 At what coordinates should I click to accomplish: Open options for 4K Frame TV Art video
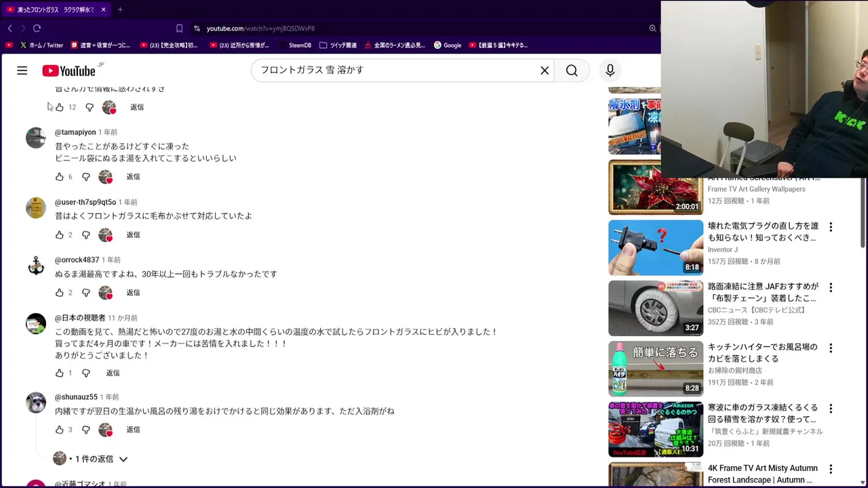pyautogui.click(x=831, y=469)
